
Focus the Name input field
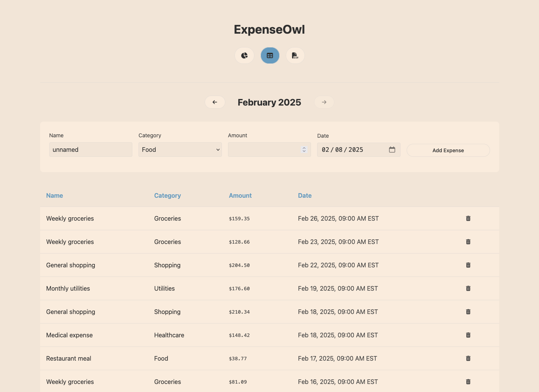91,150
